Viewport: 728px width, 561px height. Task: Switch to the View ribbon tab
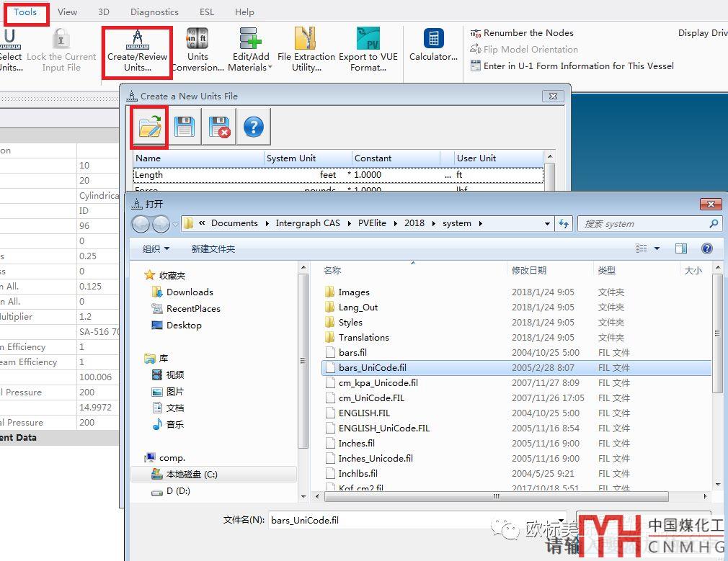coord(67,12)
